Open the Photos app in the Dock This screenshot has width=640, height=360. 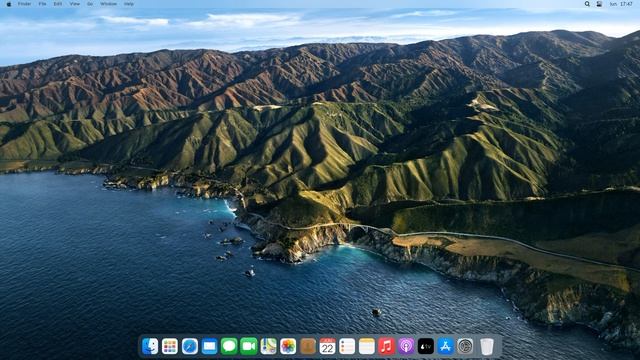point(288,347)
